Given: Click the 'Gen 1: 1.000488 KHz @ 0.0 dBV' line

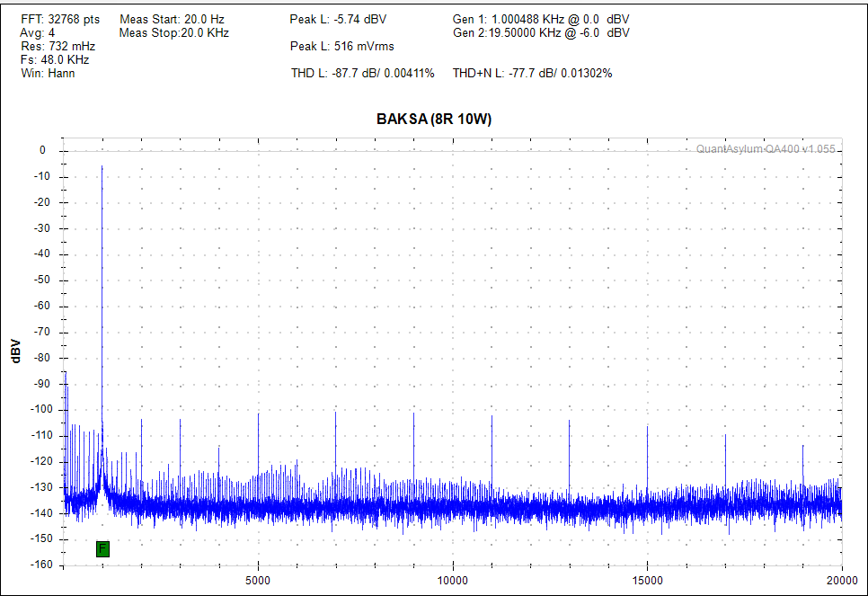Looking at the screenshot, I should pyautogui.click(x=541, y=20).
